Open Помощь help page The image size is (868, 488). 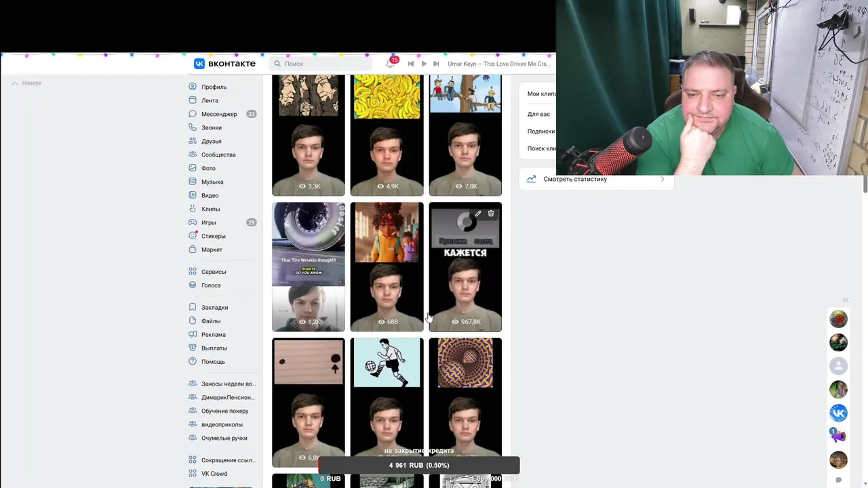[213, 362]
